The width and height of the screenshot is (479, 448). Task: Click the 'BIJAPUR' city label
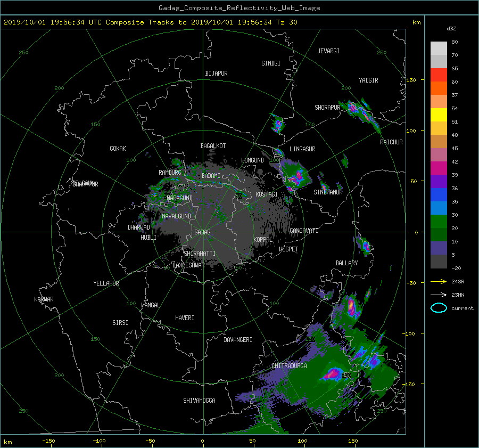coord(216,74)
